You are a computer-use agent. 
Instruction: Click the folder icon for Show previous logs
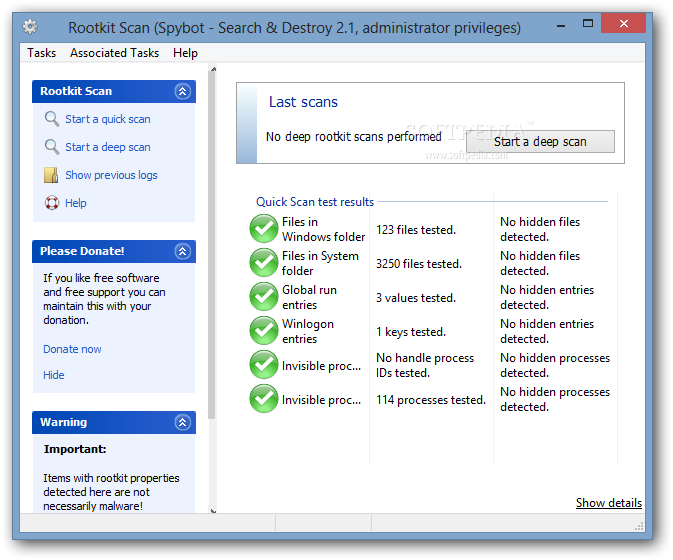click(51, 175)
